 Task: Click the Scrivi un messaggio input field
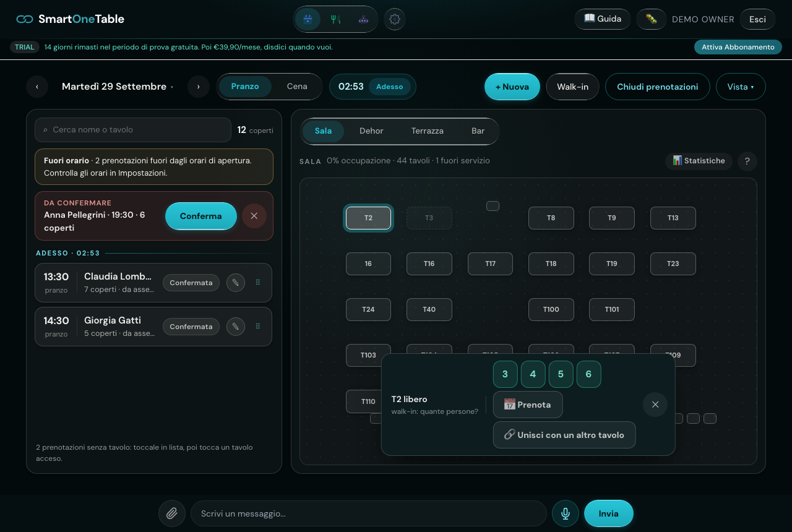pyautogui.click(x=369, y=513)
